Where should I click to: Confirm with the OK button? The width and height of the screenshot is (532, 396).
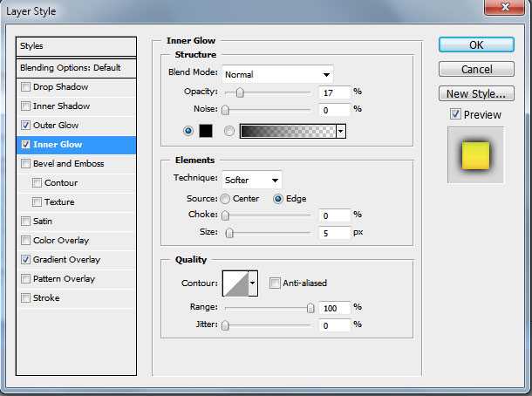tap(476, 44)
